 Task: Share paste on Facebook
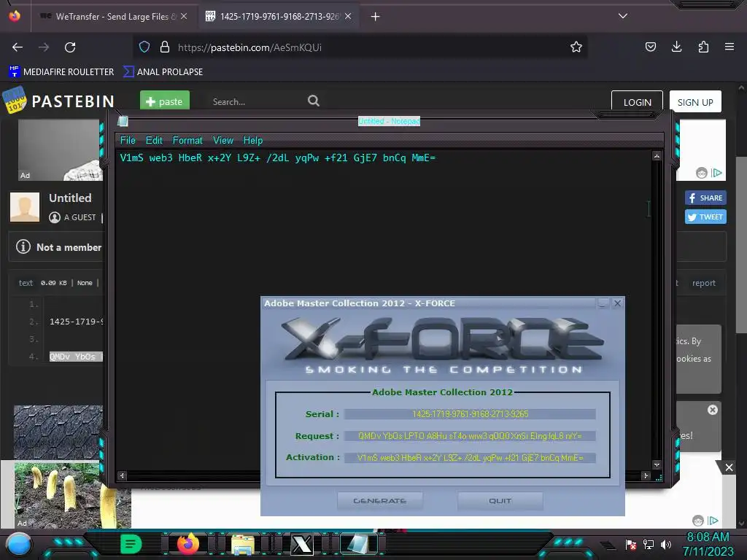[705, 198]
